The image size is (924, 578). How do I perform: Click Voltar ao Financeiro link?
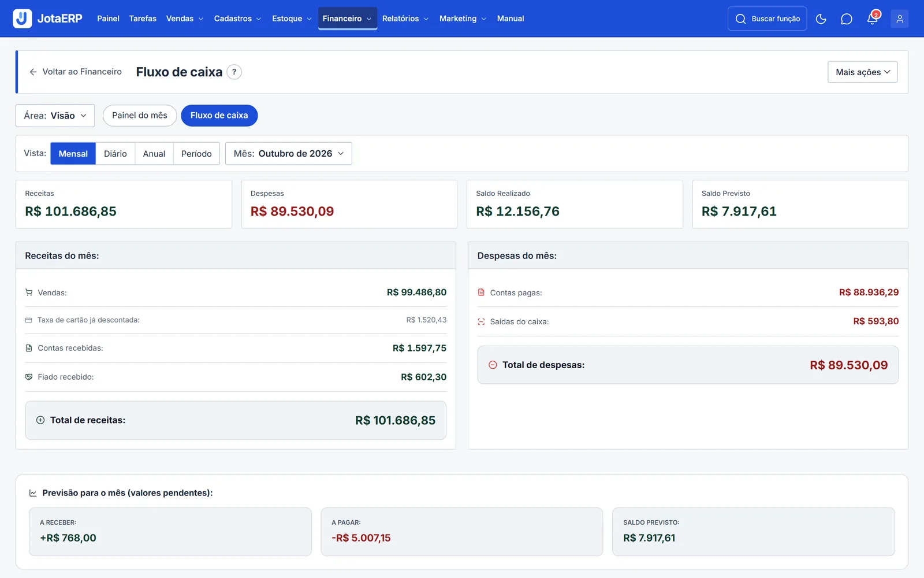(x=76, y=72)
